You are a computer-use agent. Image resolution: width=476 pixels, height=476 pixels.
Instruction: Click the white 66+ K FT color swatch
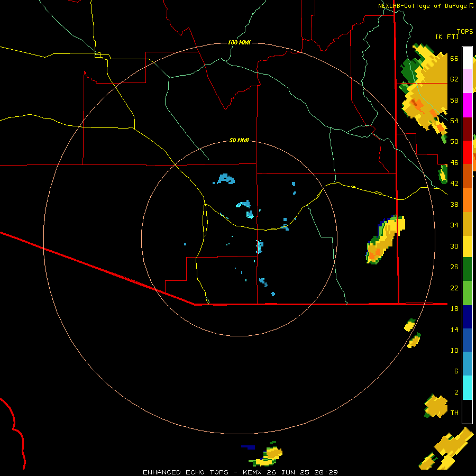(467, 58)
